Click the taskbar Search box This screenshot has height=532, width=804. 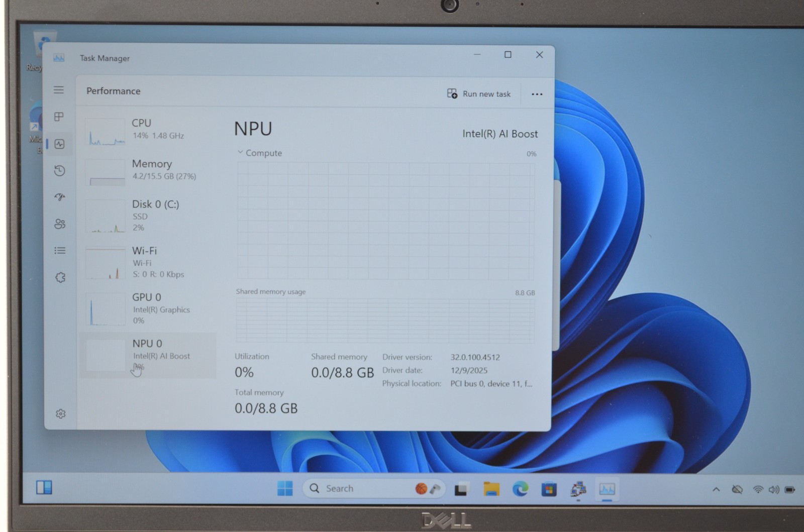[374, 488]
